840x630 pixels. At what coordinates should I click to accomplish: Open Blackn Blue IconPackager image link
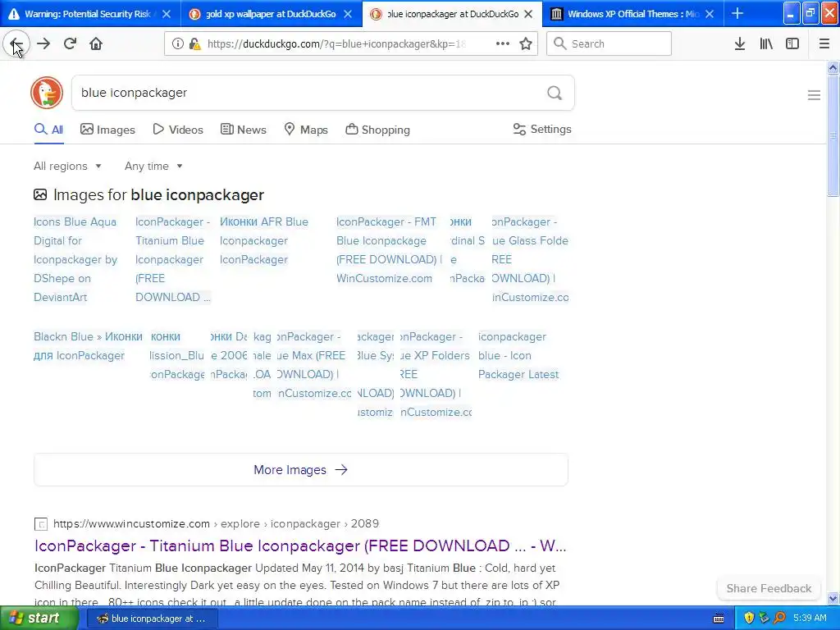tap(88, 346)
